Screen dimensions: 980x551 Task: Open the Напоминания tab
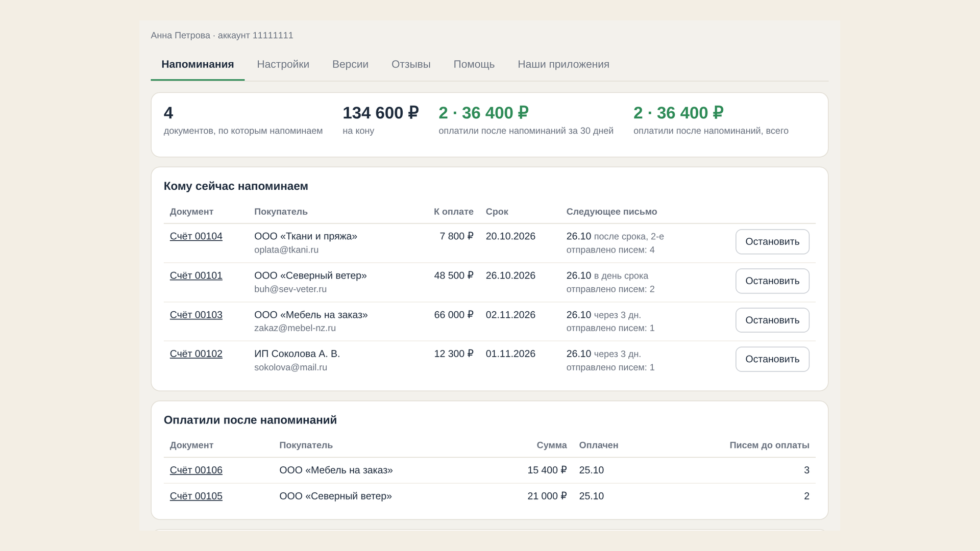click(198, 64)
